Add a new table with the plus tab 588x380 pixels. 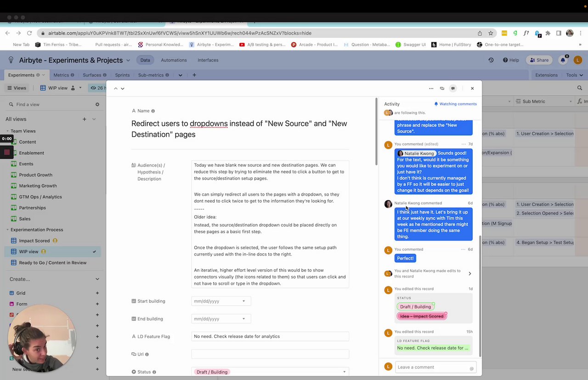(x=194, y=75)
